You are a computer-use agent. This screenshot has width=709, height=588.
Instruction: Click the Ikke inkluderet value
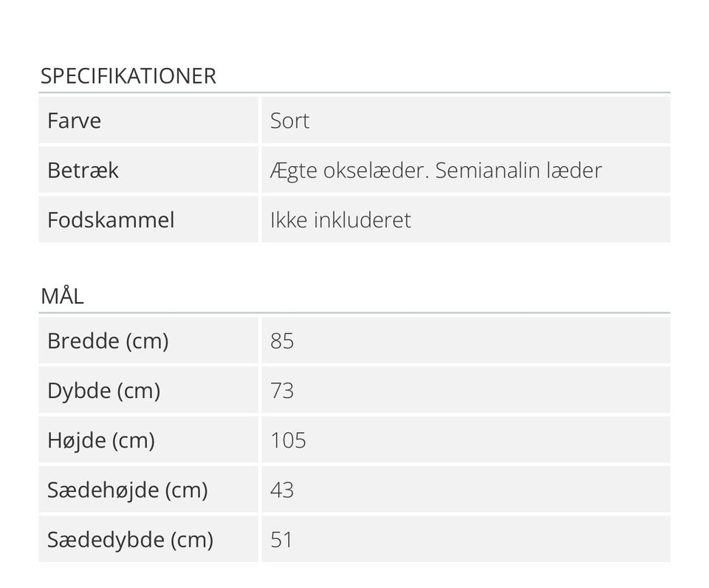tap(340, 220)
